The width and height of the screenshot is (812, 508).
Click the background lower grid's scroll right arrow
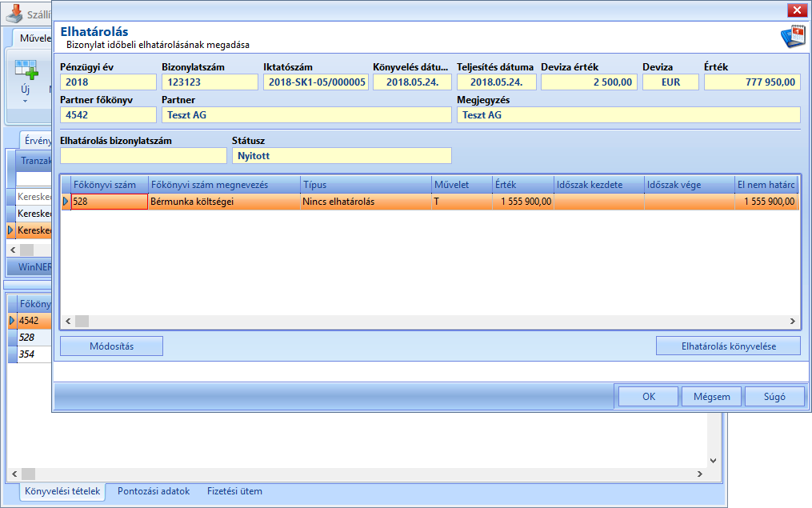[700, 474]
